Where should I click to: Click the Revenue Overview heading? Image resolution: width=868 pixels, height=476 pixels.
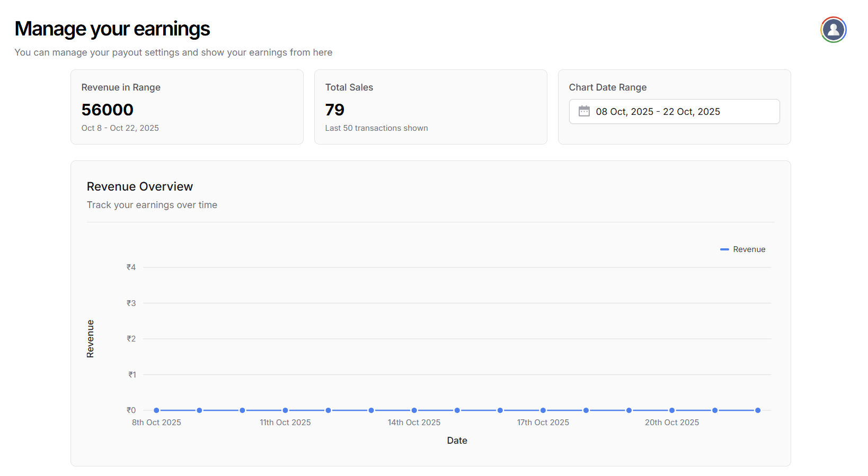pos(140,186)
